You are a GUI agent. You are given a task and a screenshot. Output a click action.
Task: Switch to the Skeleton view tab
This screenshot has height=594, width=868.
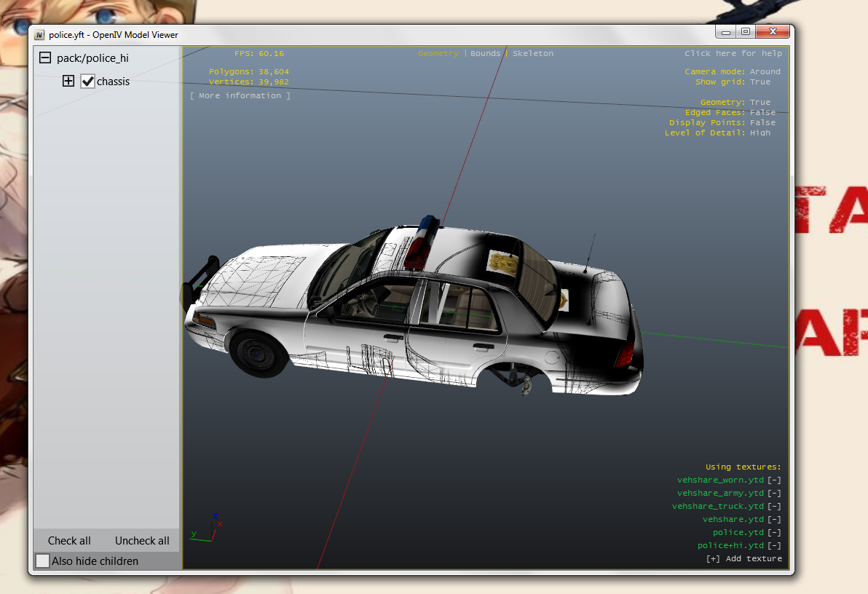click(532, 53)
